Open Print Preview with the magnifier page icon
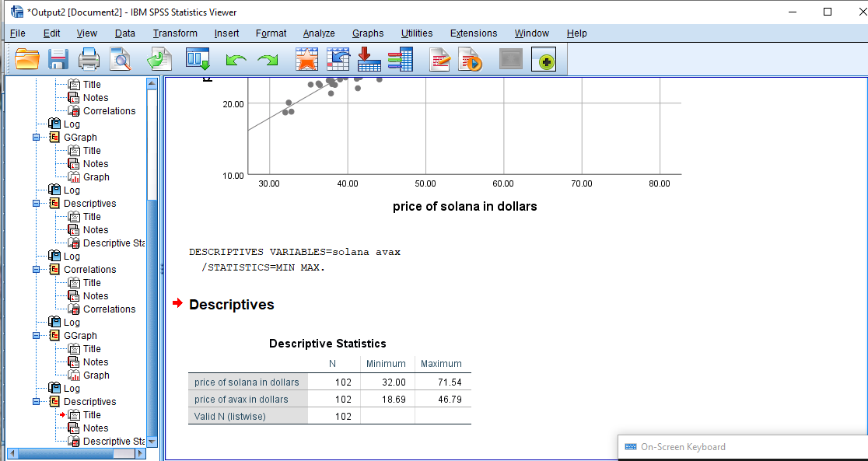 click(x=120, y=59)
